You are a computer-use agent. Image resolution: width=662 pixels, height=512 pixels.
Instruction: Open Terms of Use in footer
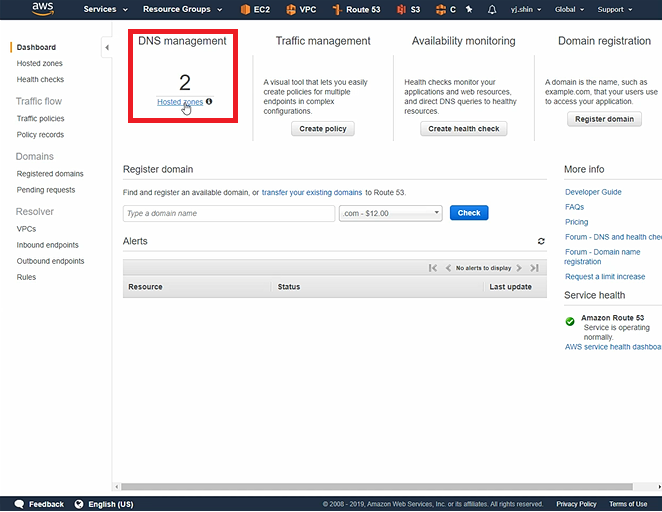tap(628, 504)
